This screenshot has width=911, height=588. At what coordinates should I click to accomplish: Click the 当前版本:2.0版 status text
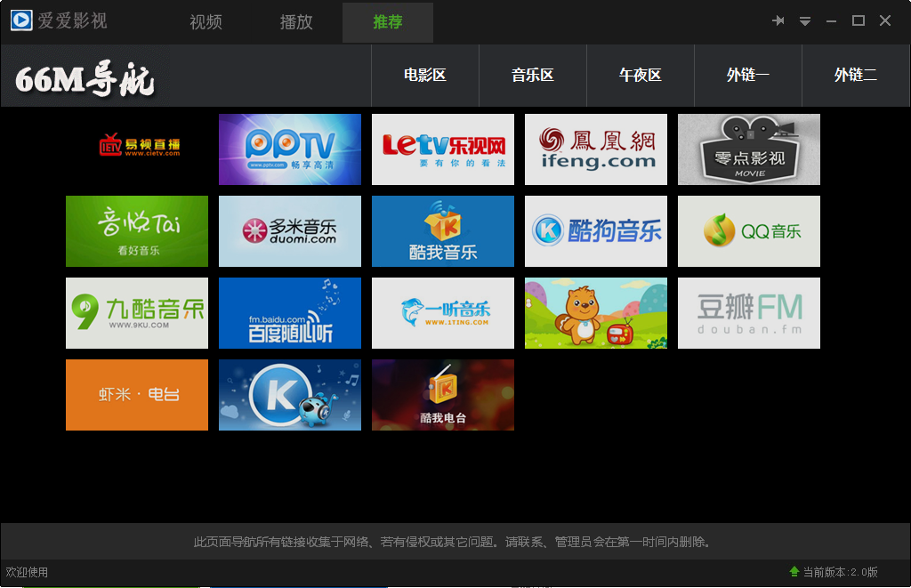tap(840, 572)
